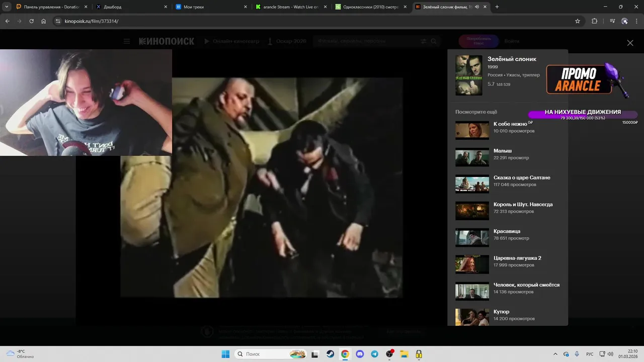Launch Steam from the taskbar
The image size is (644, 362).
pyautogui.click(x=330, y=354)
